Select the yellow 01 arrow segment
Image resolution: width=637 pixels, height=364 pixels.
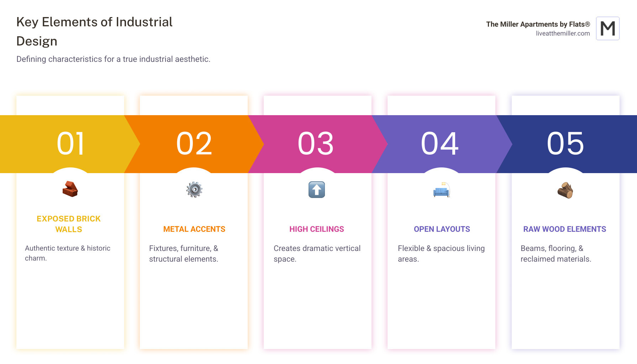pyautogui.click(x=70, y=144)
